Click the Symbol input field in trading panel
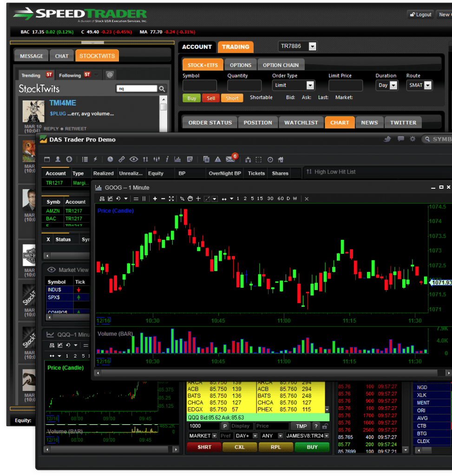Screen dimensions: 452x476 coord(200,86)
